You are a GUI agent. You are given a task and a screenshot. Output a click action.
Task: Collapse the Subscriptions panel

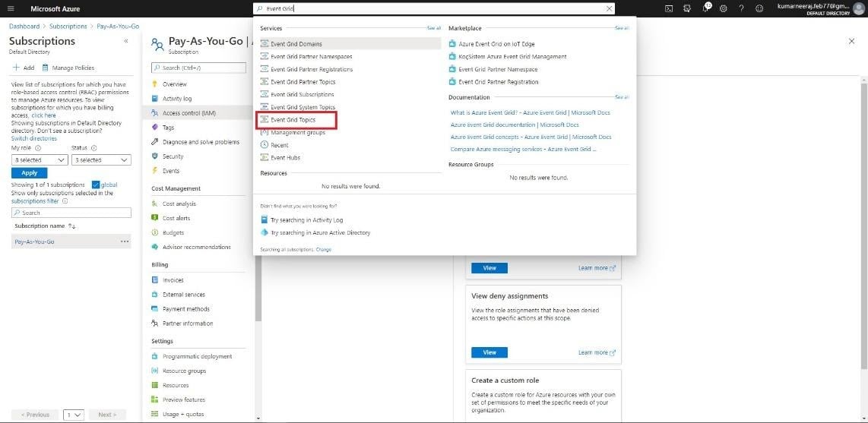tap(125, 41)
